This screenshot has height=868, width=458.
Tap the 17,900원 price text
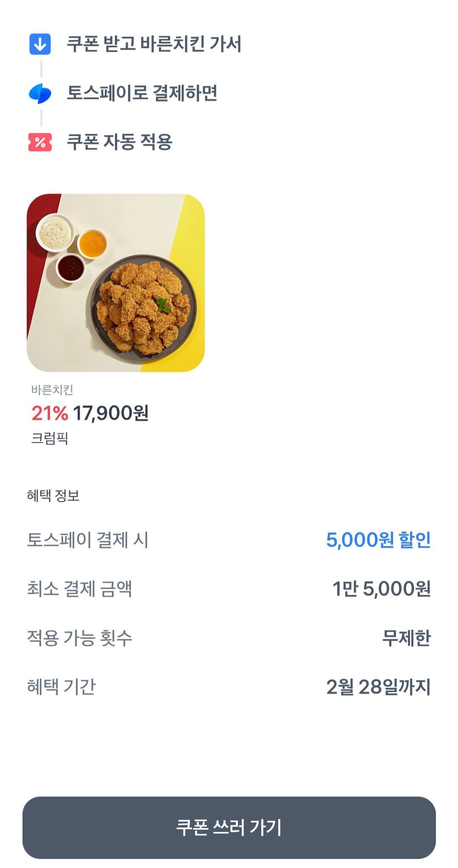[111, 413]
